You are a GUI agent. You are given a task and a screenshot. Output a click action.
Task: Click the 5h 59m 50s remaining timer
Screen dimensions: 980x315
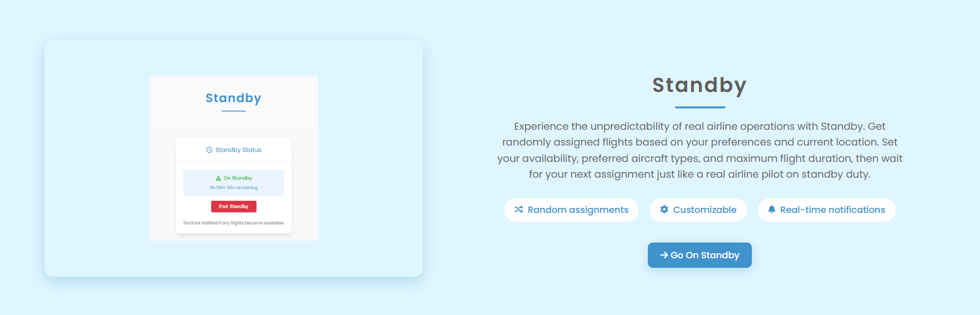pos(233,188)
